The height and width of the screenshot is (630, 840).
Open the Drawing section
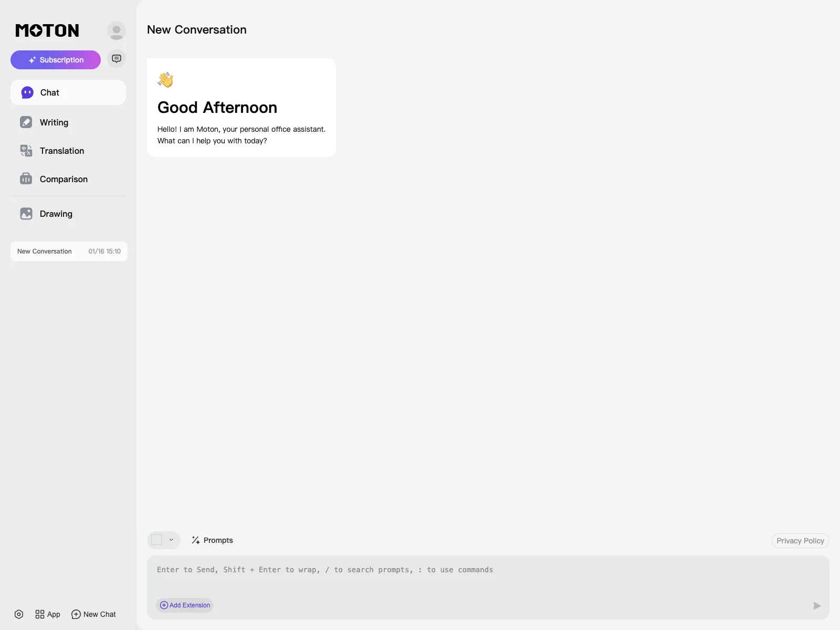tap(68, 214)
